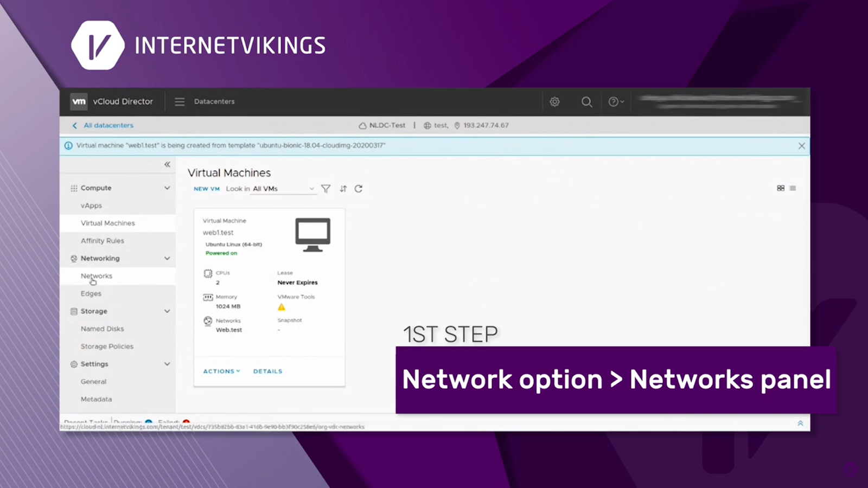The width and height of the screenshot is (868, 488).
Task: Open ACTIONS dropdown for web1.test
Action: (221, 371)
